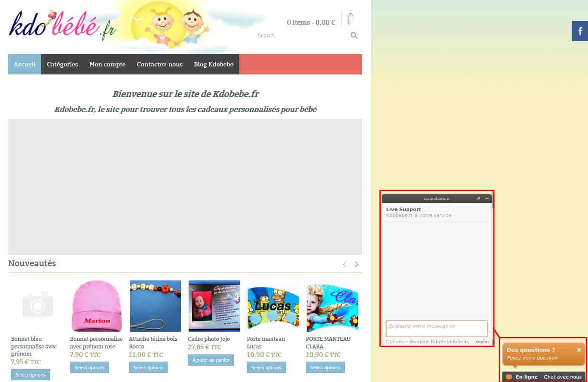Click the 'assistance' chat title bar

436,198
